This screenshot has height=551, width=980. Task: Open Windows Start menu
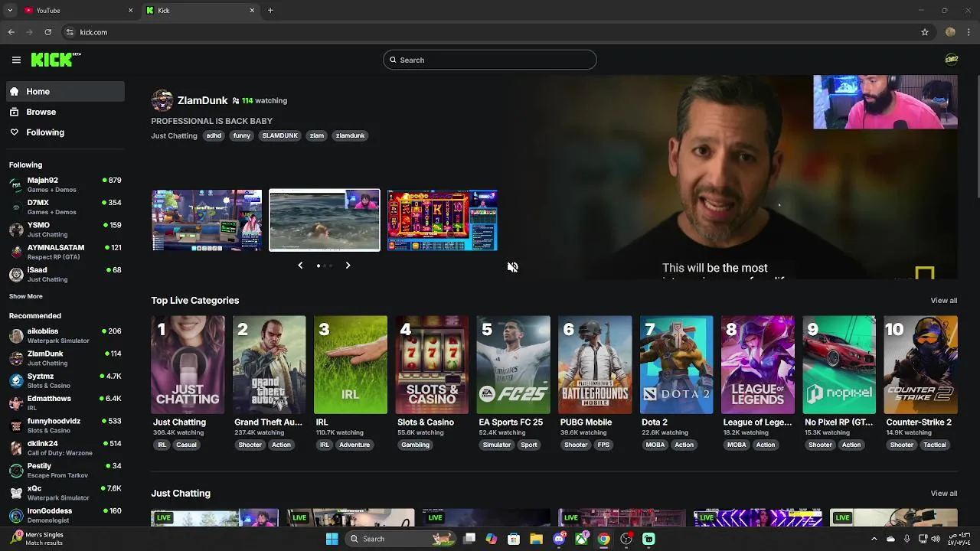(332, 539)
